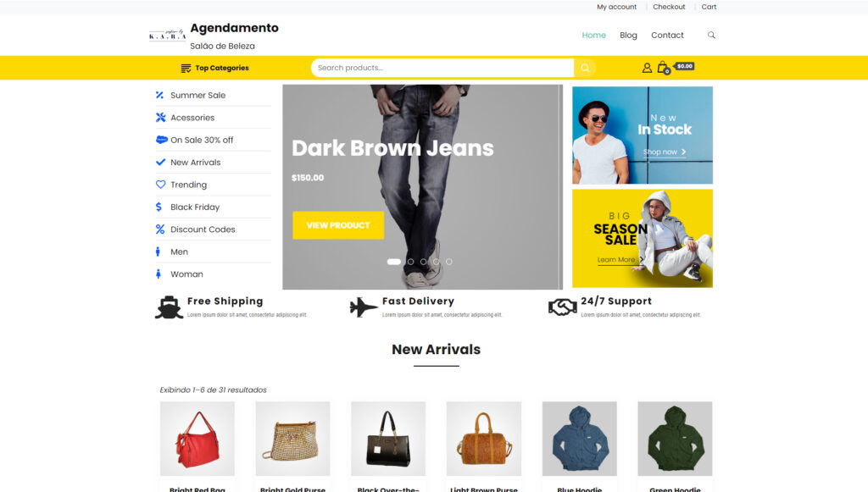The width and height of the screenshot is (868, 492).
Task: Open the user account icon
Action: (x=647, y=68)
